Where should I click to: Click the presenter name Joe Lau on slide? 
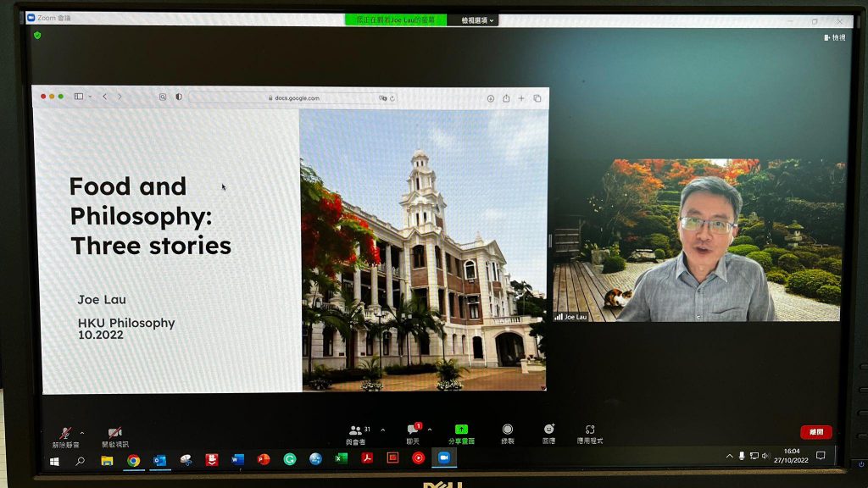click(x=102, y=299)
